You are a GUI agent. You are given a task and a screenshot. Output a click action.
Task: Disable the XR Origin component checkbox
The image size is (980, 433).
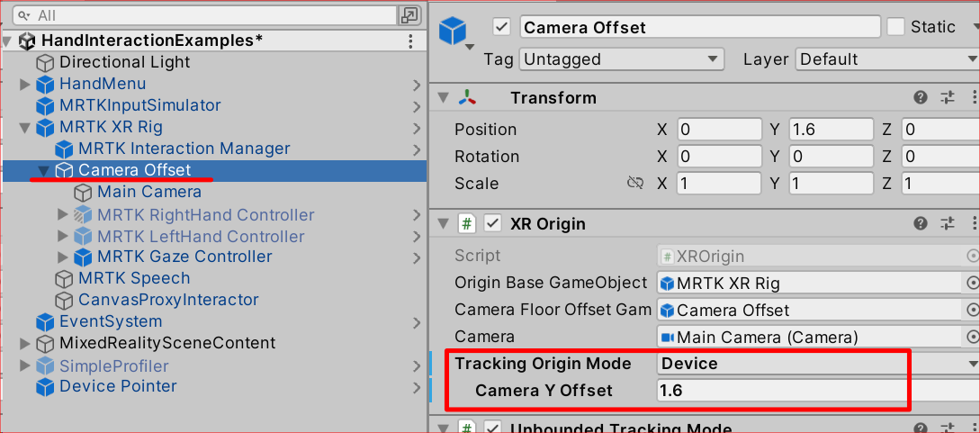tap(493, 223)
